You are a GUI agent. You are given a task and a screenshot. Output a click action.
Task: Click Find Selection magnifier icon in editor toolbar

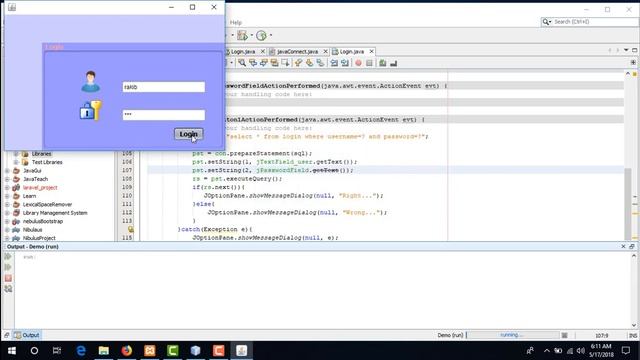[242, 63]
